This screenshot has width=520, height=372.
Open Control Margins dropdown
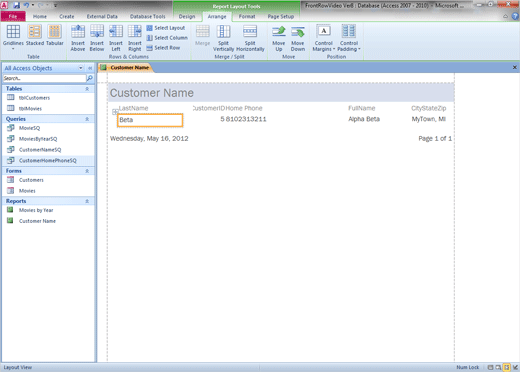pyautogui.click(x=324, y=38)
